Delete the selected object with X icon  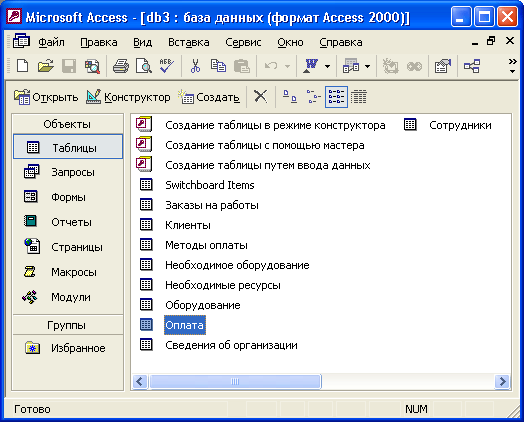260,97
